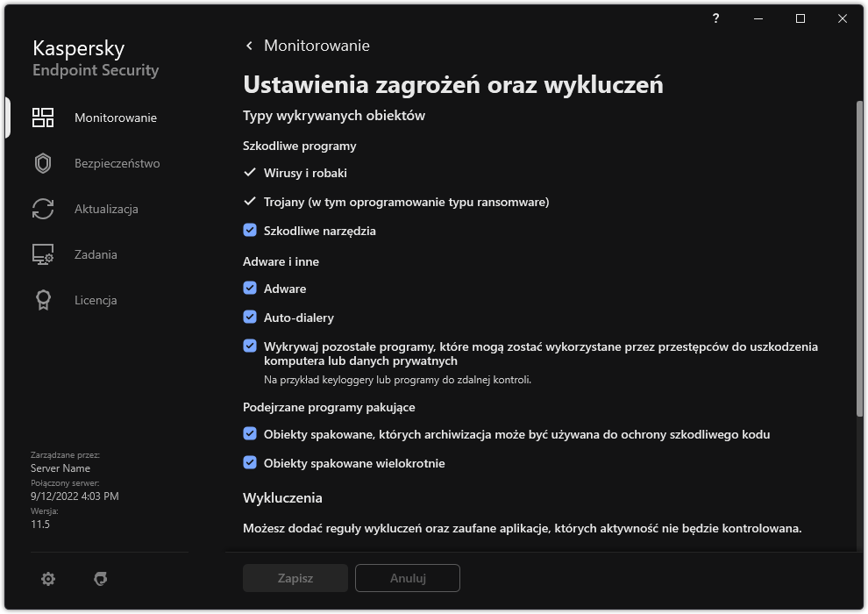868x614 pixels.
Task: Click the back arrow to Monitorowanie
Action: (248, 46)
